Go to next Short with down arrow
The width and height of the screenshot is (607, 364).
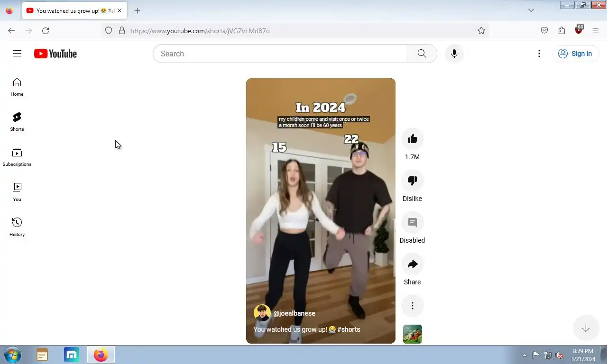click(586, 328)
